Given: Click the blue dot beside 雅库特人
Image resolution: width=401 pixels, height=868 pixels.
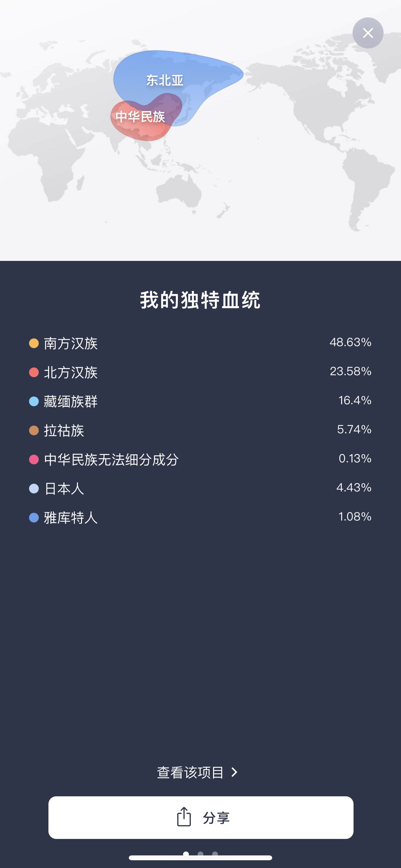Looking at the screenshot, I should [34, 518].
